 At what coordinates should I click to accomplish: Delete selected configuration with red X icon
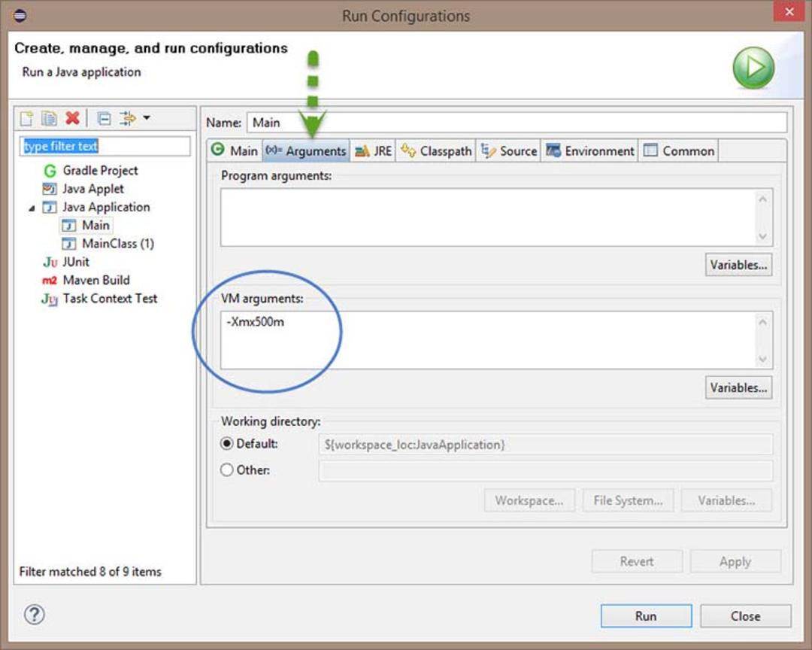click(72, 118)
